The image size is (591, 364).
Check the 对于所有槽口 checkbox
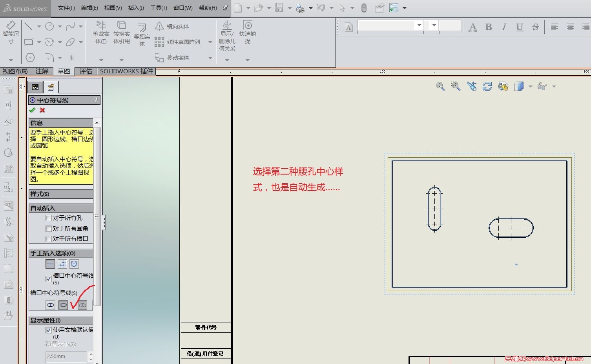[49, 239]
